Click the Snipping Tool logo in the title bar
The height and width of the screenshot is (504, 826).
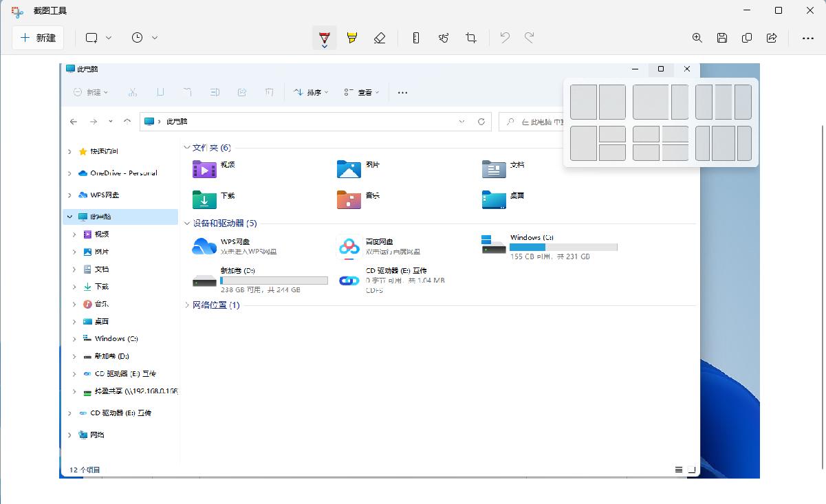point(16,11)
